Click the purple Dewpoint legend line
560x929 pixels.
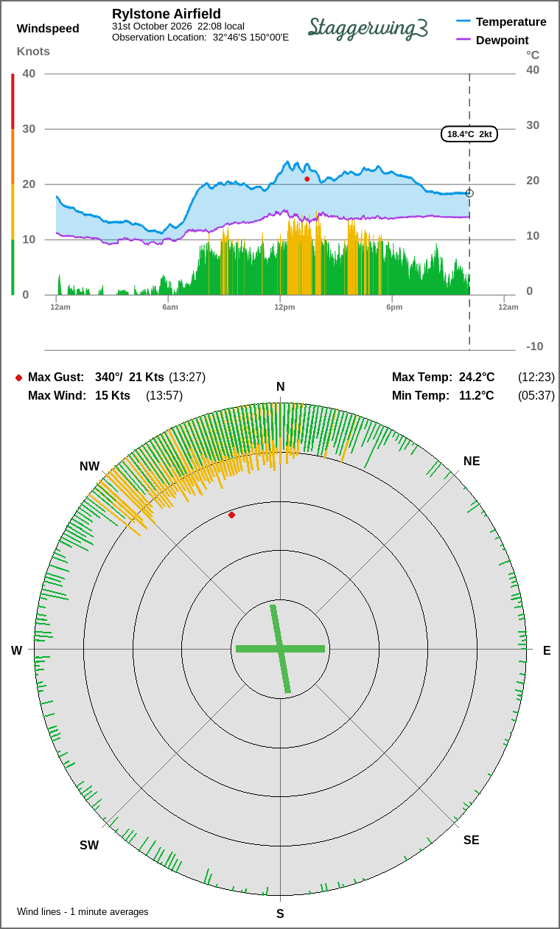point(463,40)
